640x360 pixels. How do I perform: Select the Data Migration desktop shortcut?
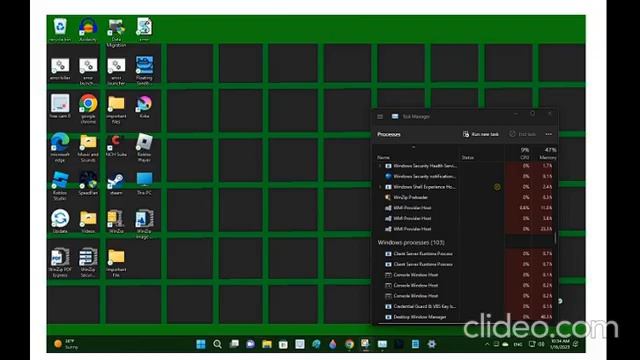click(x=116, y=33)
